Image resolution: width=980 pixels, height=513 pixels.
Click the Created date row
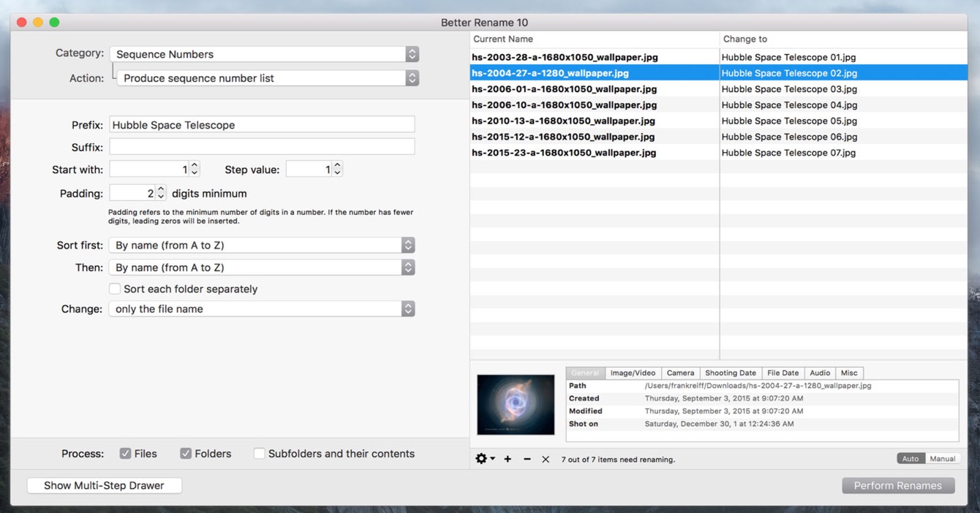tap(762, 398)
